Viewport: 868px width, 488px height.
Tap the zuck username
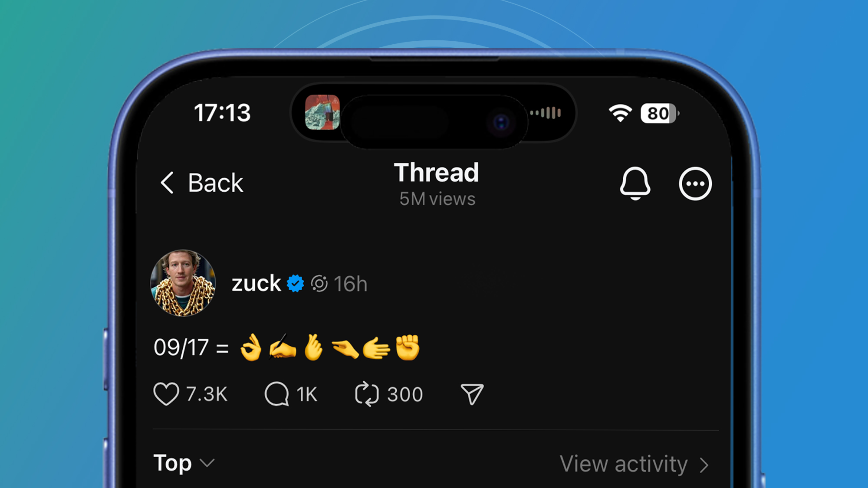click(x=256, y=284)
